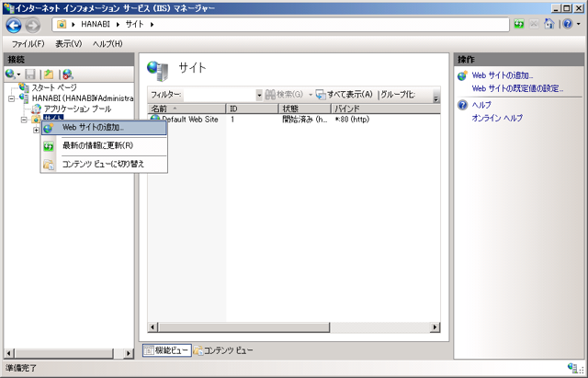Click the help question icon in 操作 pane

pos(463,105)
